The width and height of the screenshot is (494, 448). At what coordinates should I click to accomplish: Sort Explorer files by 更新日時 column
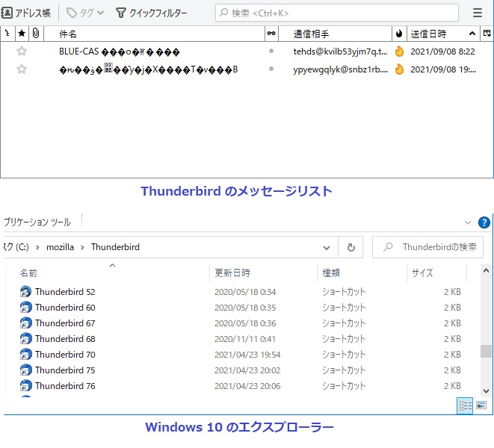pos(232,273)
